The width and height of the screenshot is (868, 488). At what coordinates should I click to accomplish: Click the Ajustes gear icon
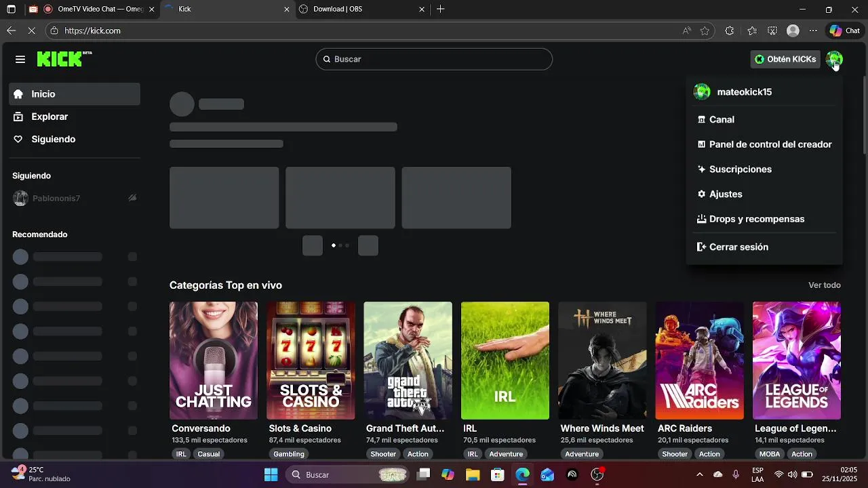pyautogui.click(x=701, y=194)
